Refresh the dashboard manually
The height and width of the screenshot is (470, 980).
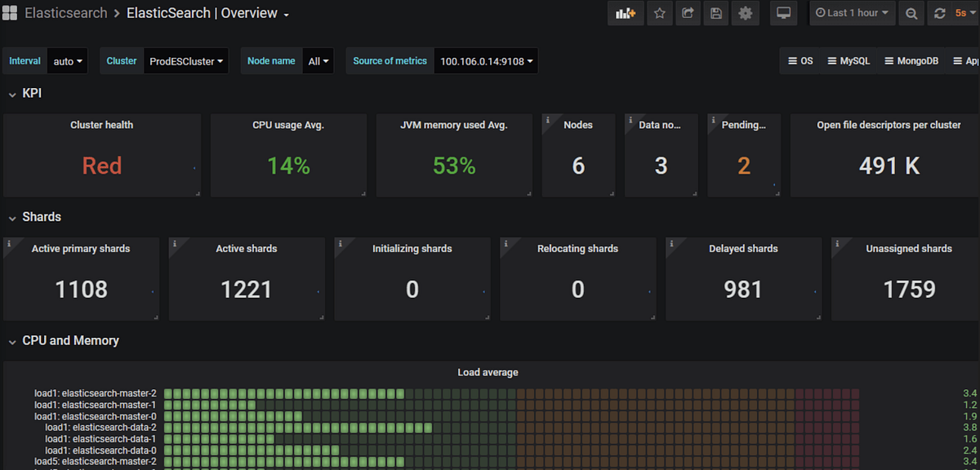point(939,13)
